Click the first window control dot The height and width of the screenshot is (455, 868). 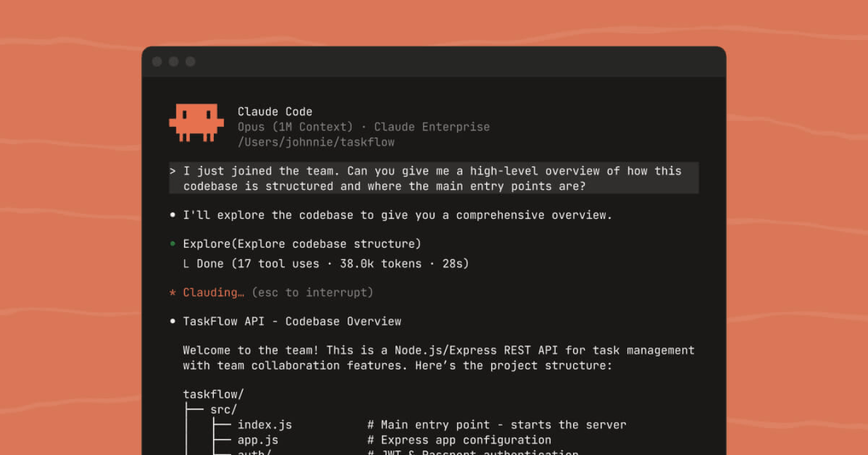pos(157,62)
